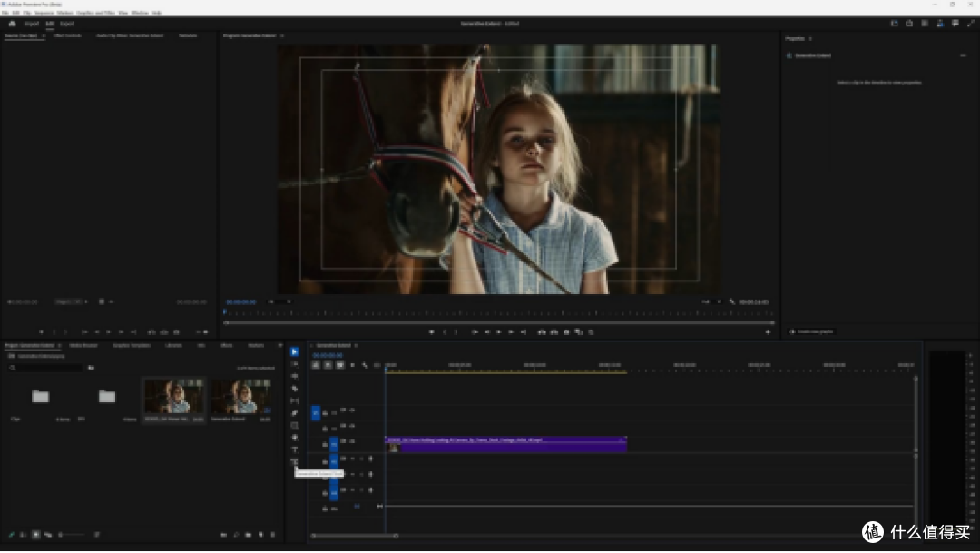Screen dimensions: 980x553
Task: Select the Pen tool
Action: click(294, 413)
